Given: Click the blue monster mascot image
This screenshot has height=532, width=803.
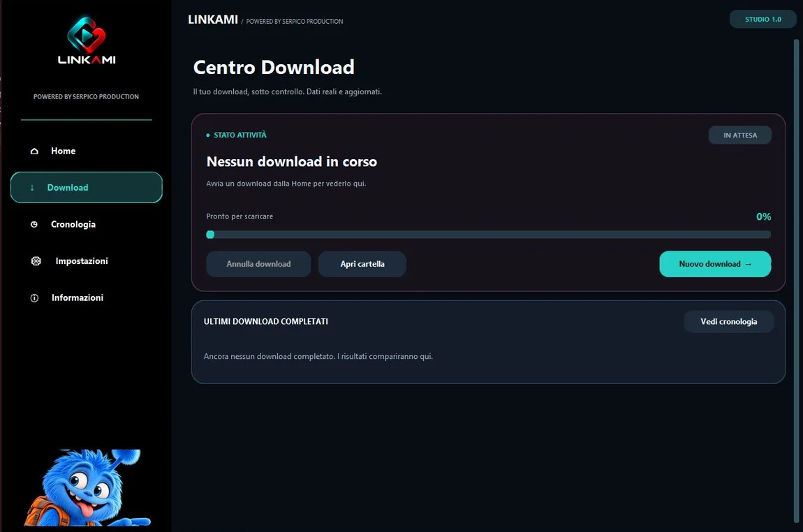Looking at the screenshot, I should [87, 488].
